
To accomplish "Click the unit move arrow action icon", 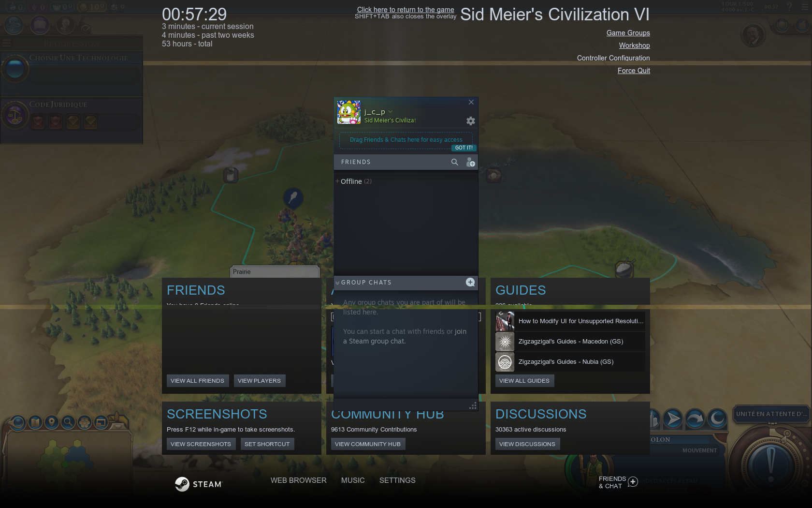I will pyautogui.click(x=672, y=418).
